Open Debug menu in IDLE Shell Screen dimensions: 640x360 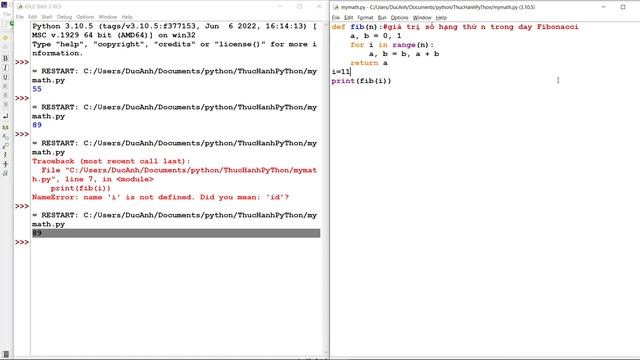(64, 17)
